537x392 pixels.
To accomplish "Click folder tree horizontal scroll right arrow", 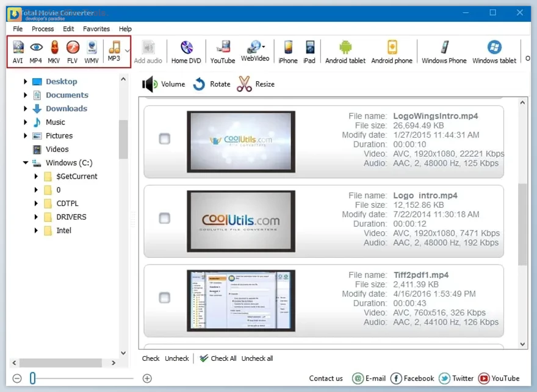I will coord(114,363).
